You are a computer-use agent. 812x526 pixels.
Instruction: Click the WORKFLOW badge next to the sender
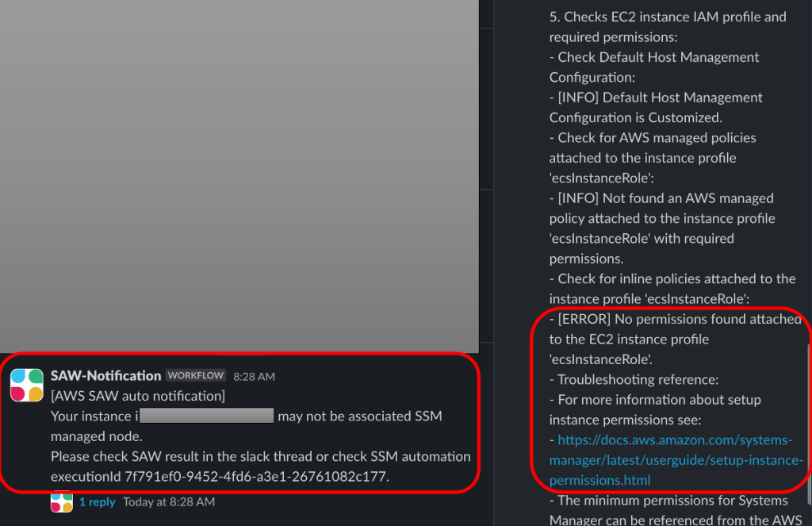tap(196, 375)
